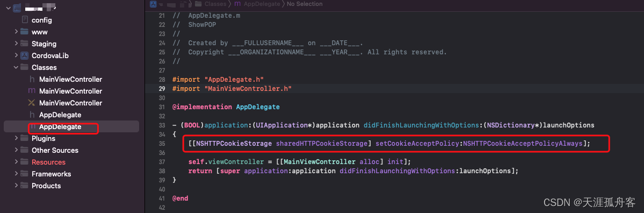Viewport: 644px width, 213px height.
Task: Click the www folder icon
Action: point(24,32)
